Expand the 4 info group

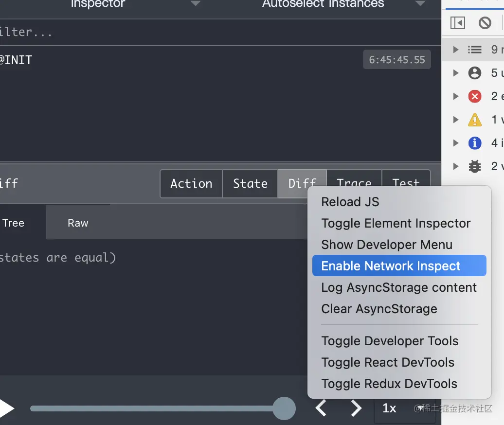pos(455,143)
